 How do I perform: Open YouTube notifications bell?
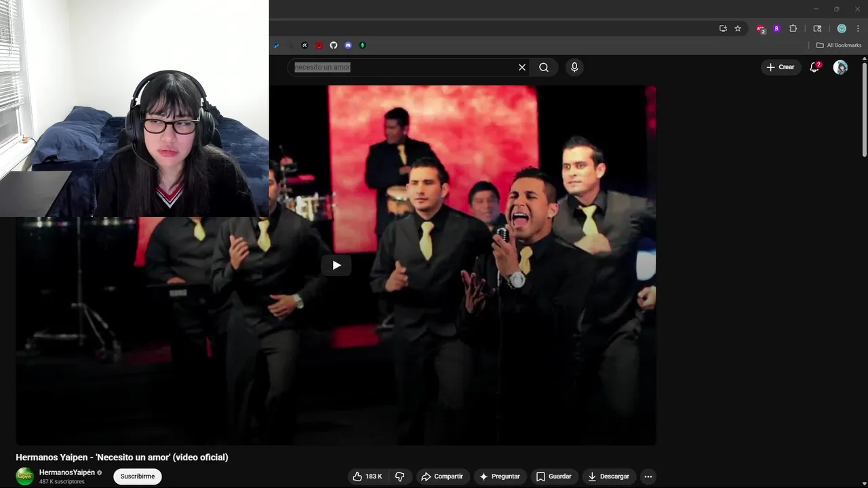814,67
